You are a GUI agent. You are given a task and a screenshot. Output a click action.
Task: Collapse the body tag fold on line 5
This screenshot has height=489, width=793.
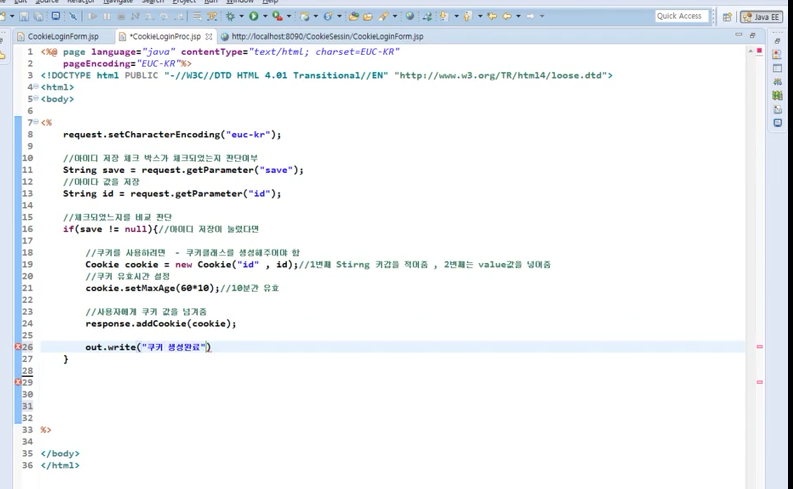pyautogui.click(x=36, y=98)
